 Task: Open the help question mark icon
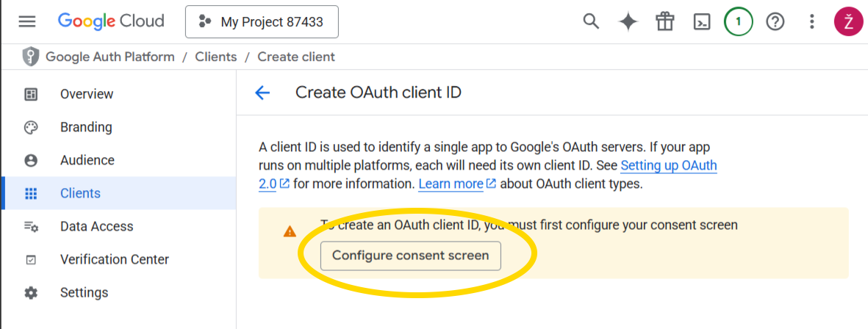coord(775,22)
